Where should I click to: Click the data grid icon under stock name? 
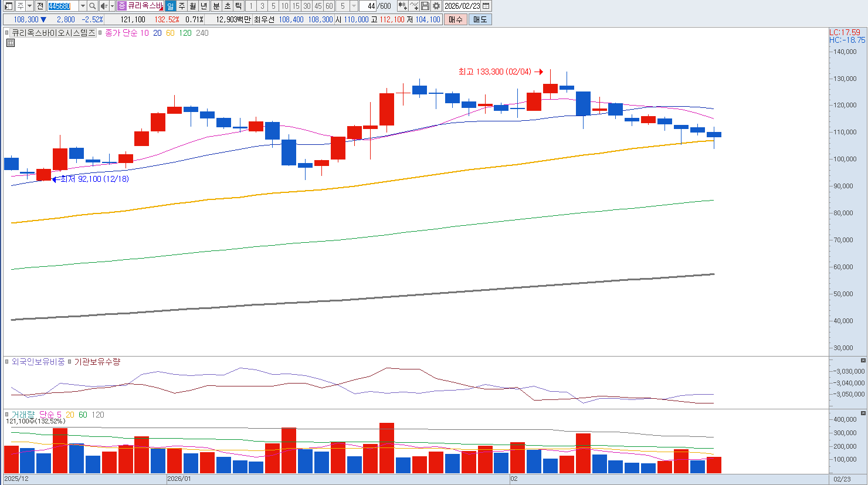pos(10,43)
